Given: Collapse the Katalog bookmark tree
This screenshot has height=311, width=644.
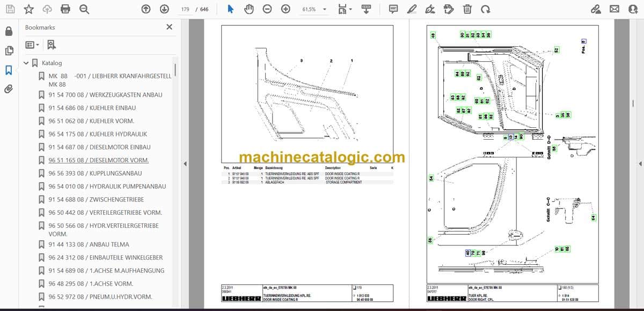Looking at the screenshot, I should coord(26,63).
